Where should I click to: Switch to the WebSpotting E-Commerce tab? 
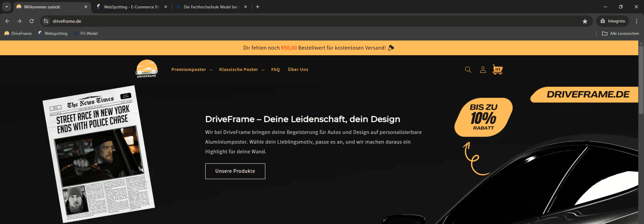[x=131, y=7]
